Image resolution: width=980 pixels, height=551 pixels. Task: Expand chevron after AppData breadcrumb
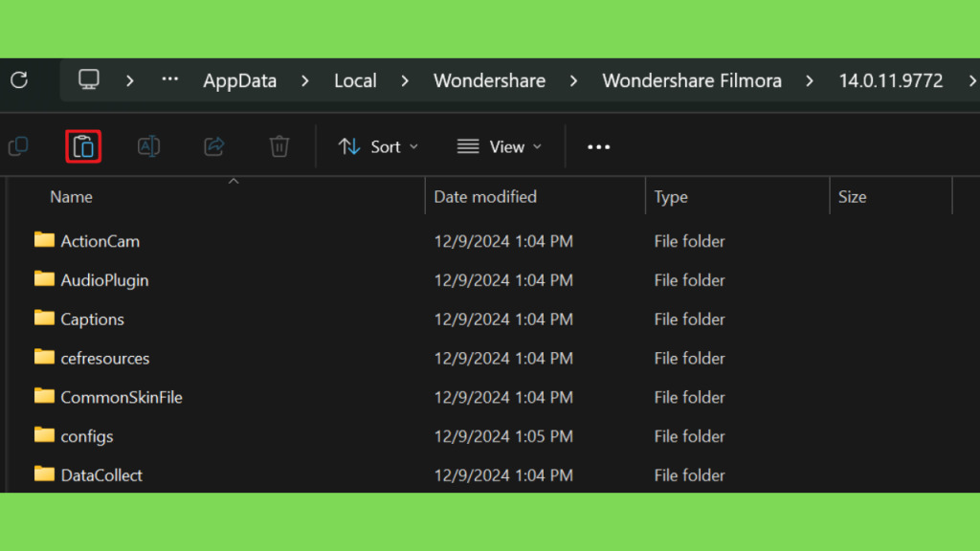305,80
